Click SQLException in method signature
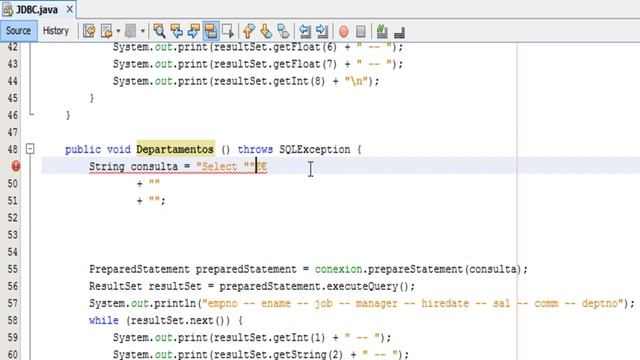Image resolution: width=640 pixels, height=360 pixels. point(315,149)
